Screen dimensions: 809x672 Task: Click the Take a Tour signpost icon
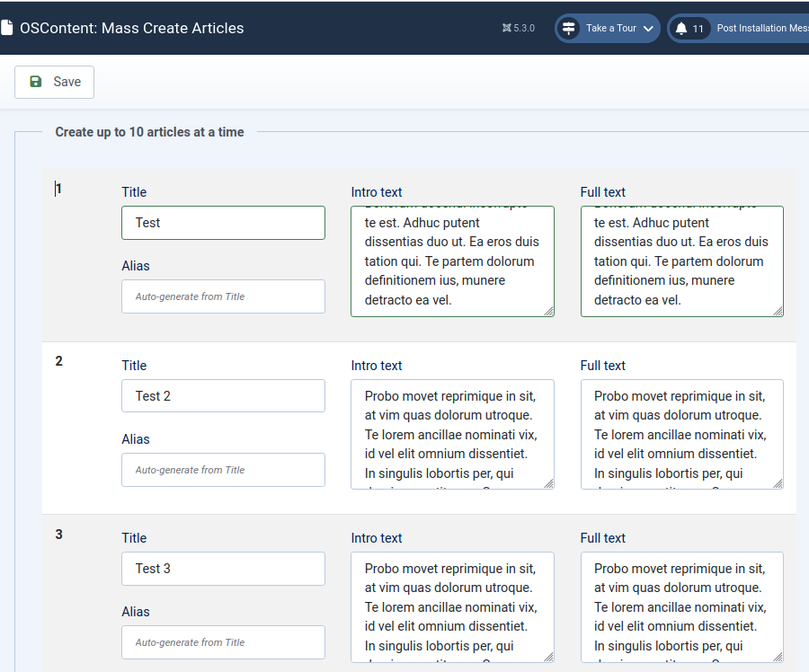click(569, 29)
